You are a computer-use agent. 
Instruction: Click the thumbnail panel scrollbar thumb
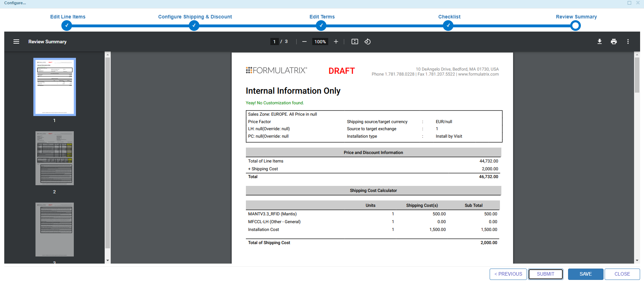(108, 153)
